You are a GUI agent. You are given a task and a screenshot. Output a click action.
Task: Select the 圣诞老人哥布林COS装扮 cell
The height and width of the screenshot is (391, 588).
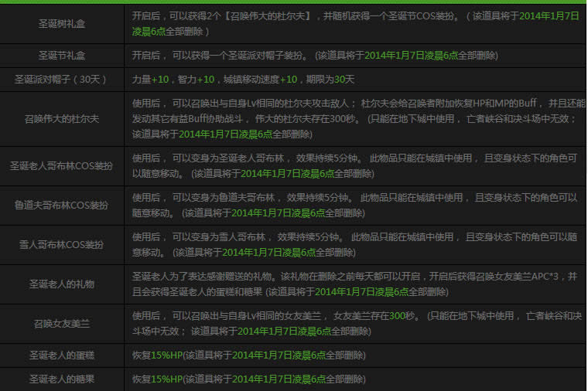pyautogui.click(x=62, y=166)
